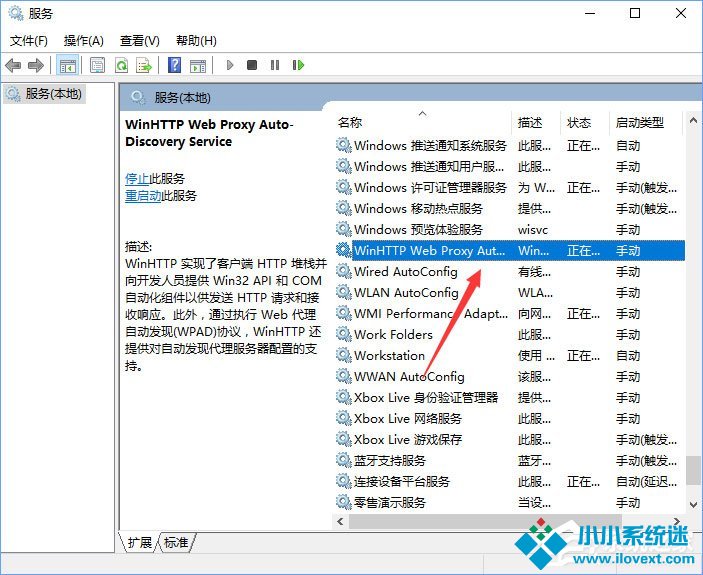Select the Work Folders service name
Viewport: 703px width, 575px height.
[x=393, y=335]
